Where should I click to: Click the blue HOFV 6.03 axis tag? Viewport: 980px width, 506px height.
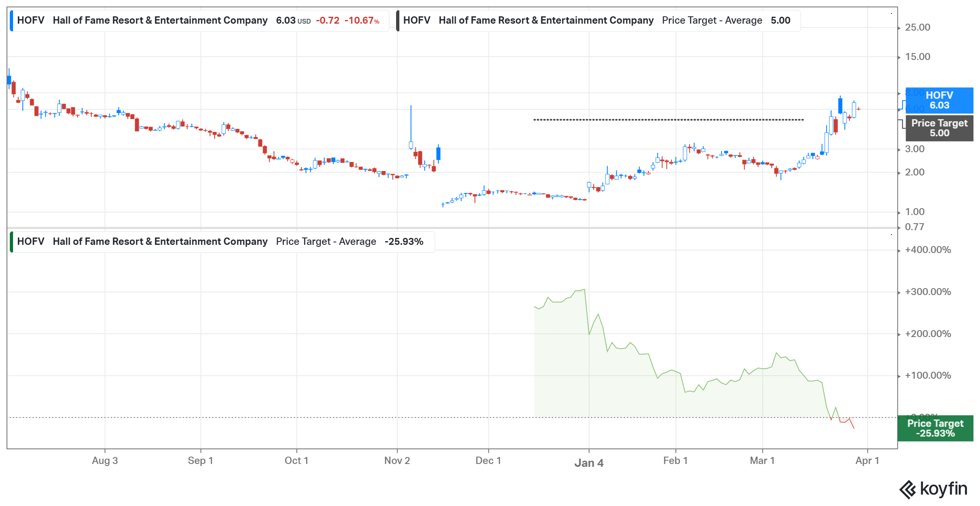pyautogui.click(x=939, y=100)
